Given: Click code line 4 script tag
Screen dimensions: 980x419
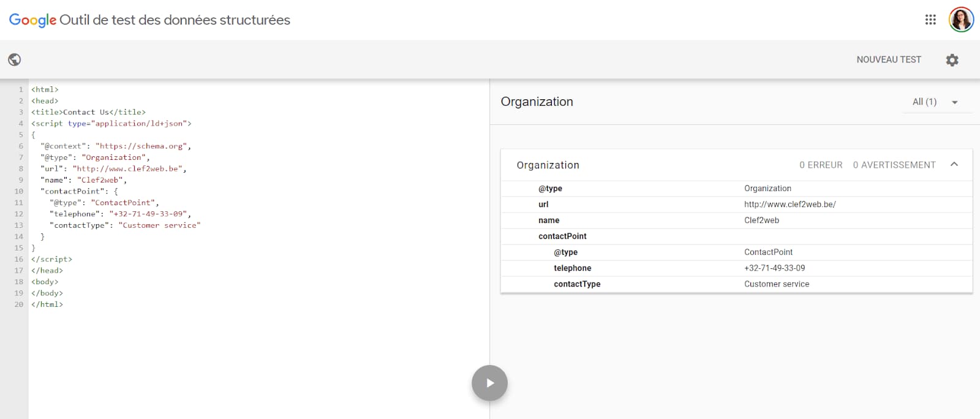Looking at the screenshot, I should tap(111, 123).
